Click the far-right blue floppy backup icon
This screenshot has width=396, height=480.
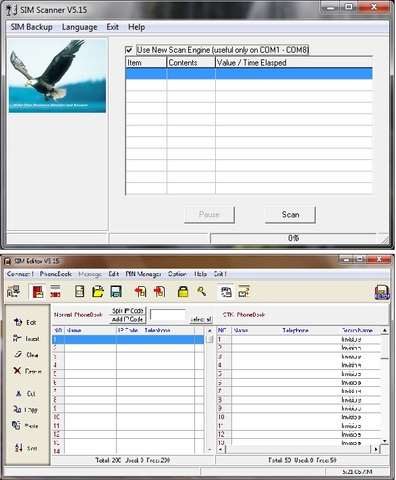pos(382,292)
